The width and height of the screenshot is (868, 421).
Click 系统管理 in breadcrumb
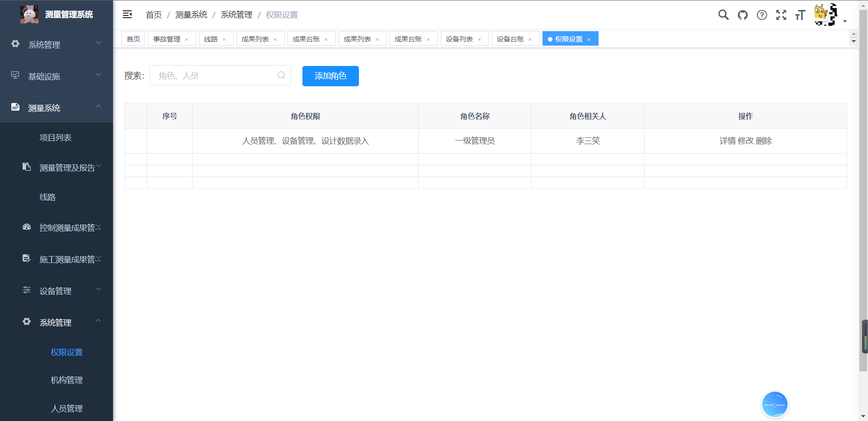pyautogui.click(x=236, y=15)
